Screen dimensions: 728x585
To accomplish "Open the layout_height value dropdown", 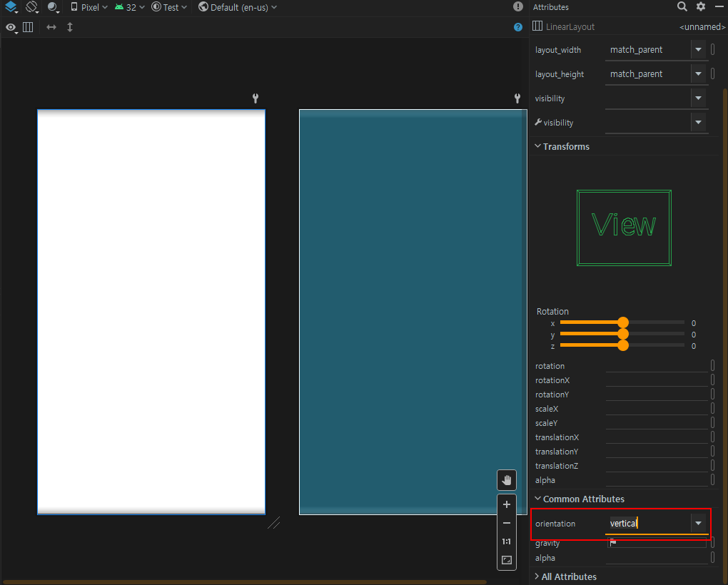I will point(698,73).
